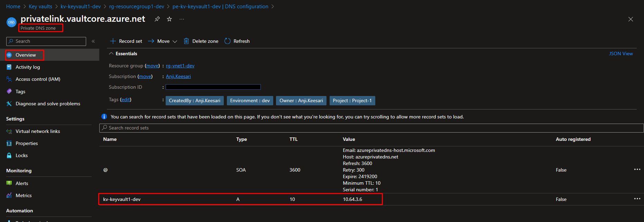Click the edit link next to Tags

[x=126, y=99]
